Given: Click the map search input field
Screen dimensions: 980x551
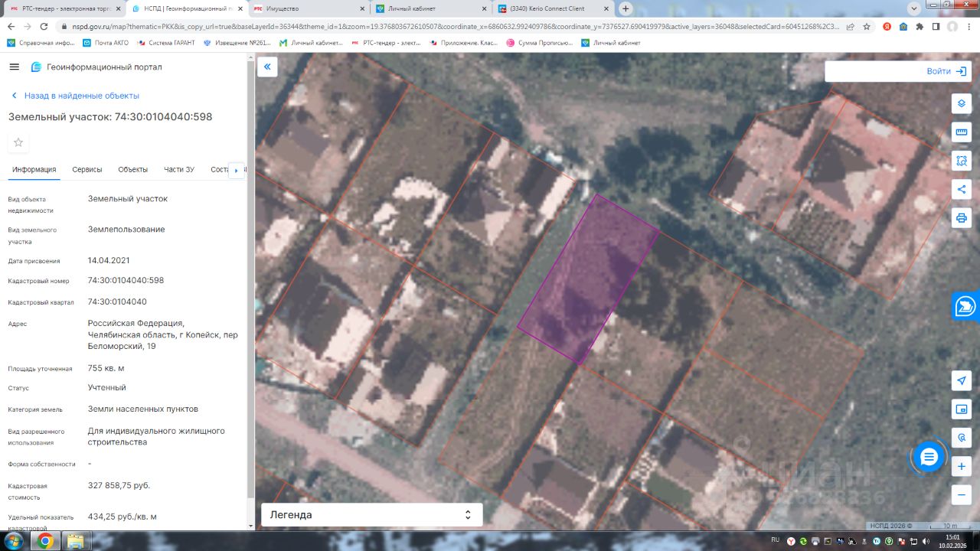Looking at the screenshot, I should tap(873, 71).
